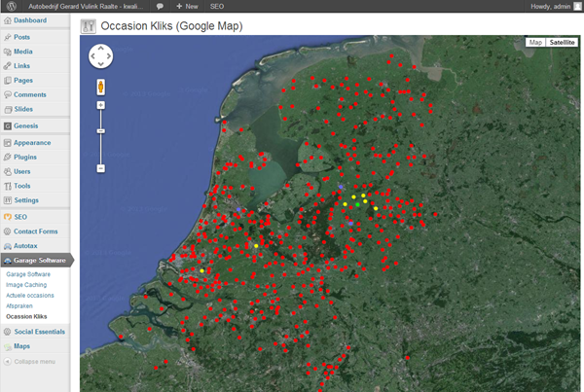Click the green dot marker on map
584x392 pixels.
tap(357, 204)
